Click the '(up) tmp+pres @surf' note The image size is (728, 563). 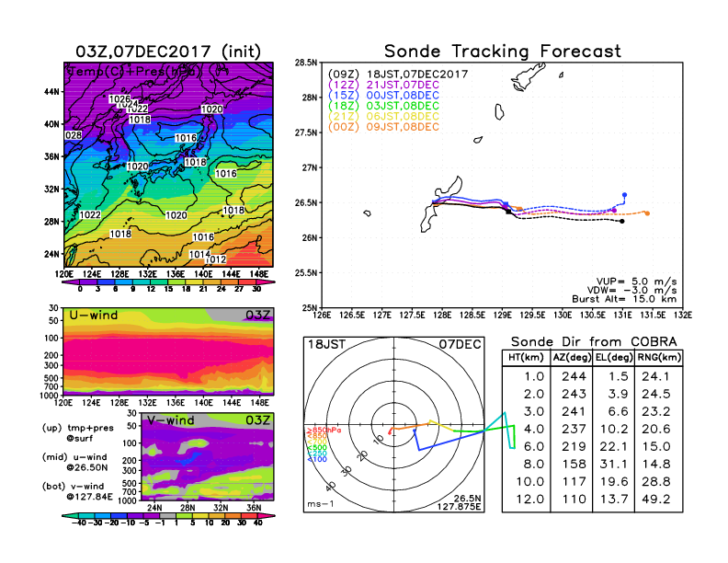pos(77,433)
